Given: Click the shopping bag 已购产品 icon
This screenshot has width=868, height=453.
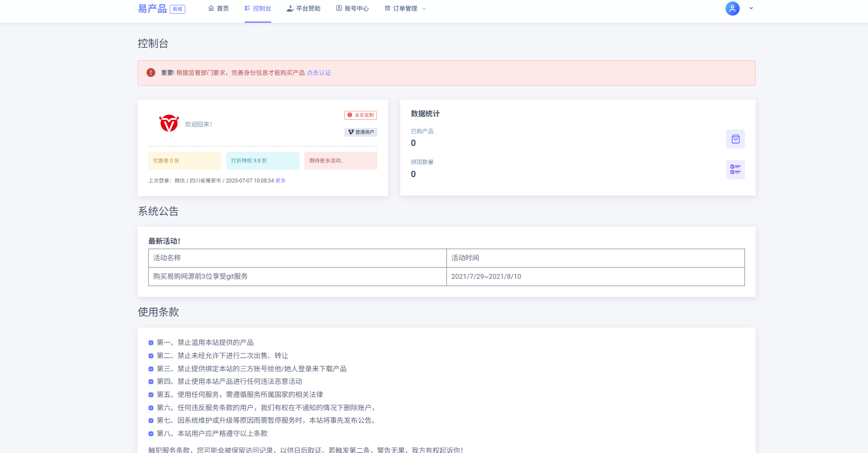Looking at the screenshot, I should (735, 139).
